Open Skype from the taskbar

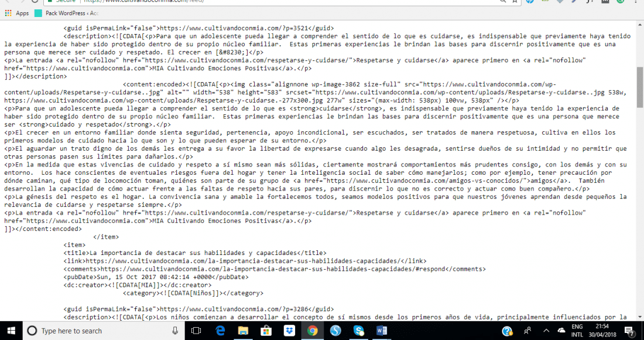[358, 331]
